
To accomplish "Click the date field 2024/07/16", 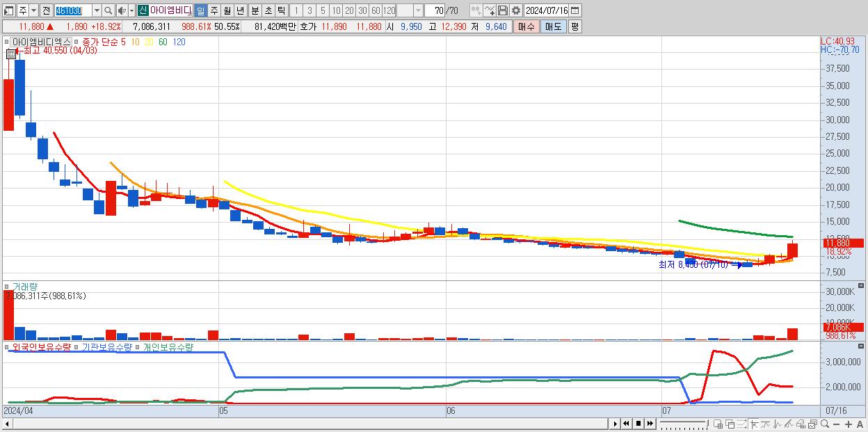I will pyautogui.click(x=547, y=10).
